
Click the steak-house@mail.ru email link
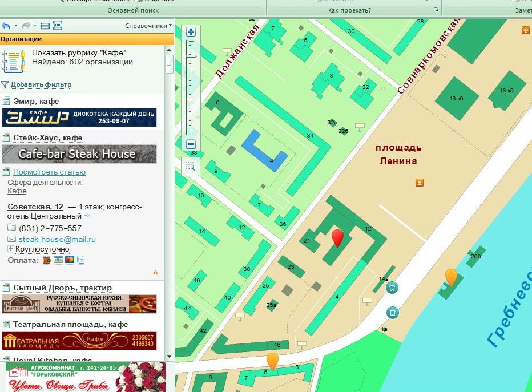point(57,240)
